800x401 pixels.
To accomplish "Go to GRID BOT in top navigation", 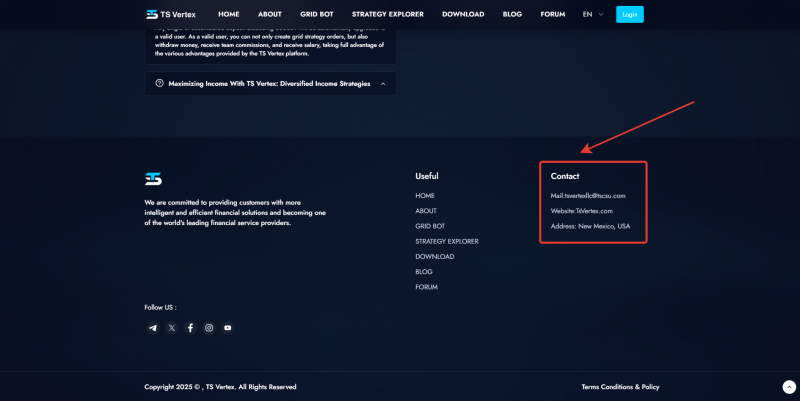I will [317, 14].
